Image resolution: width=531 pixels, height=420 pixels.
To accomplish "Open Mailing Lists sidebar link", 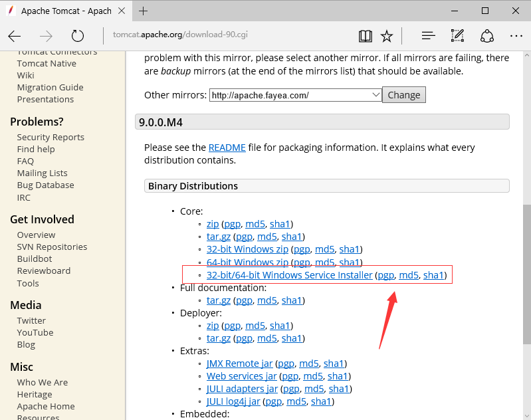I will [x=43, y=173].
